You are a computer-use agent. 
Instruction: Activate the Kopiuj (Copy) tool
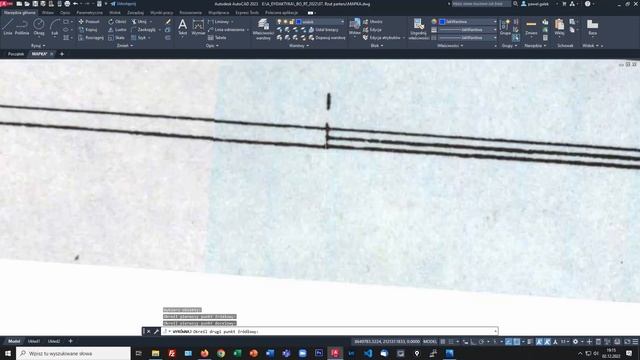88,30
